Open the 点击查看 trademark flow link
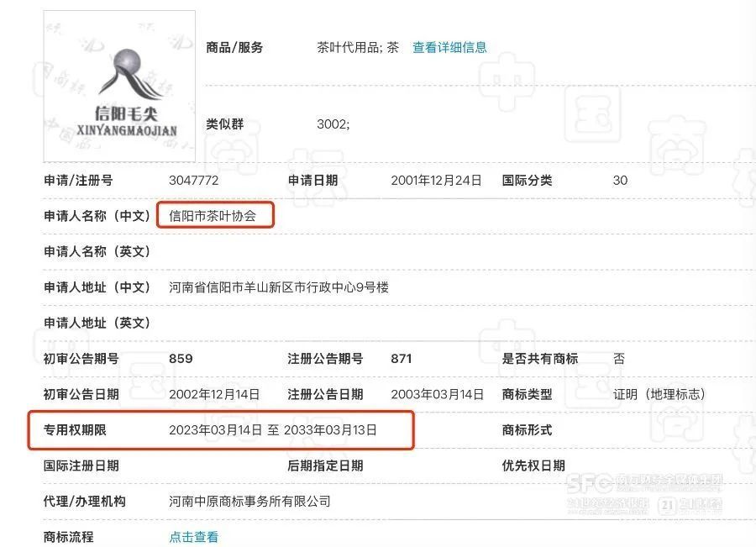This screenshot has width=756, height=547. 194,537
